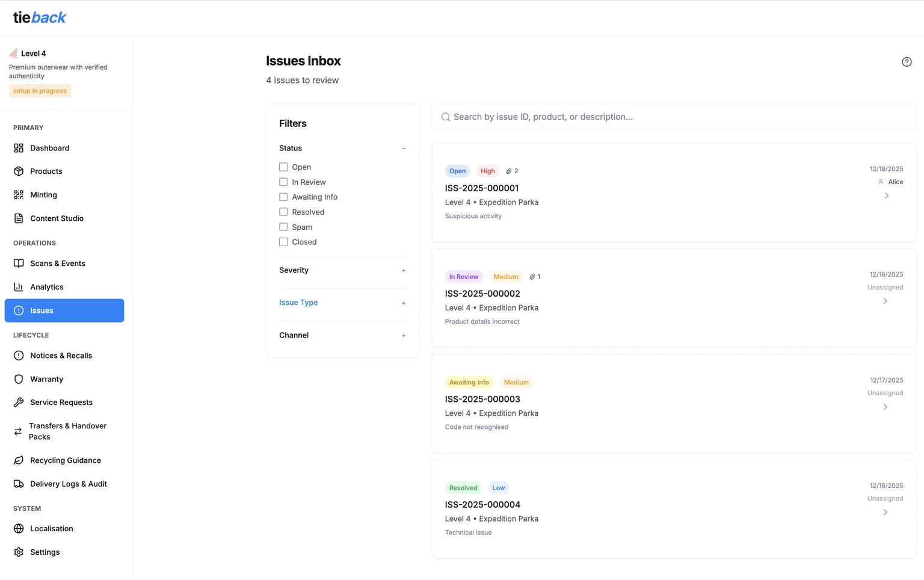Collapse the Status filter section

pyautogui.click(x=403, y=149)
